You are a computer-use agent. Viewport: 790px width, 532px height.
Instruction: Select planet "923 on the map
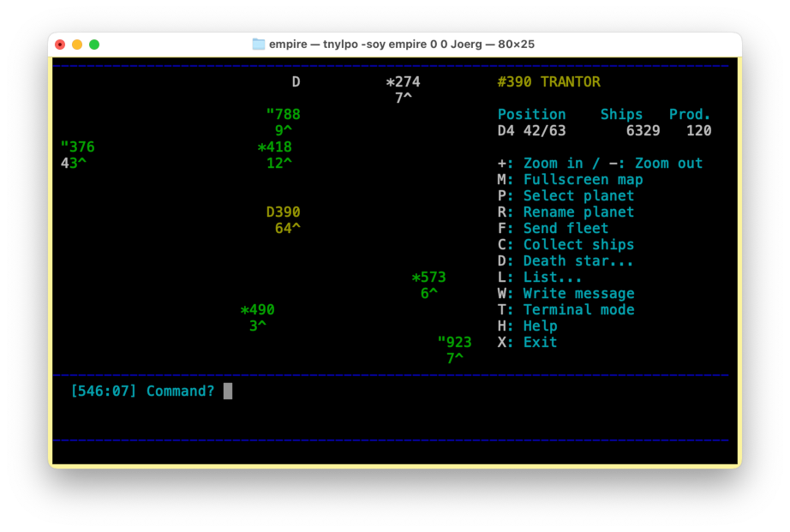(x=454, y=342)
